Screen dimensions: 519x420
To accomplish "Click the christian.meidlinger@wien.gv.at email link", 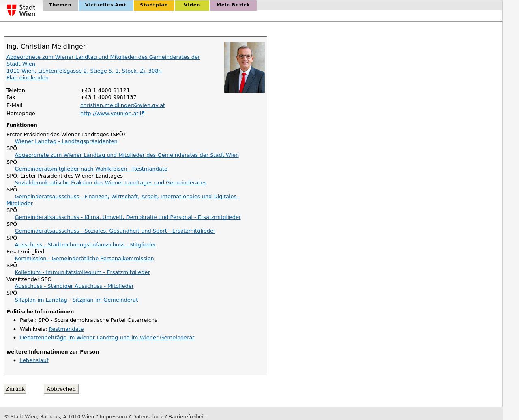I will (122, 105).
